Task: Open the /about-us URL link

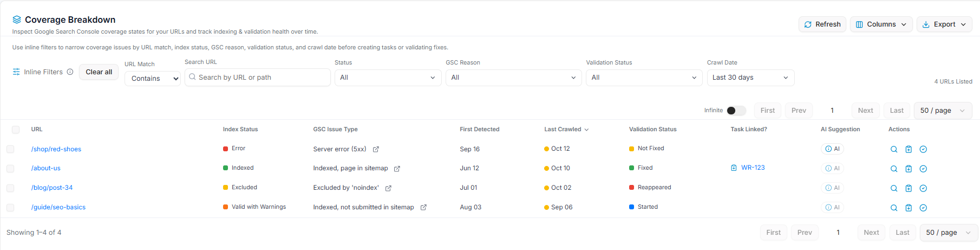Action: point(46,168)
